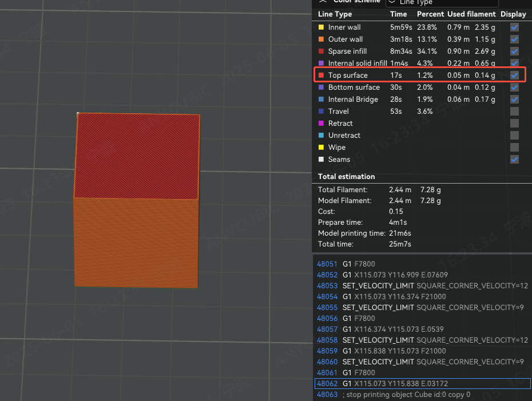Select G-code line 48051
Viewport: 532px width, 401px height.
[x=422, y=264]
